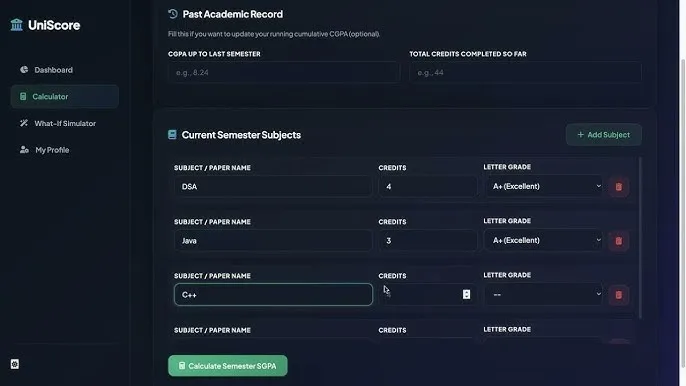The width and height of the screenshot is (686, 386).
Task: Edit the credits field showing 3
Action: click(x=427, y=241)
